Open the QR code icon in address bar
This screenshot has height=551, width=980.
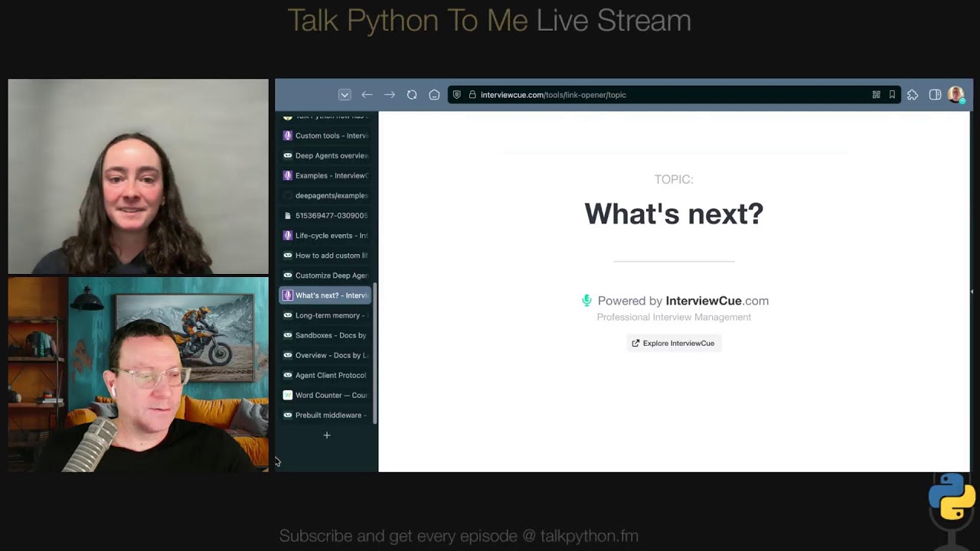[x=876, y=95]
